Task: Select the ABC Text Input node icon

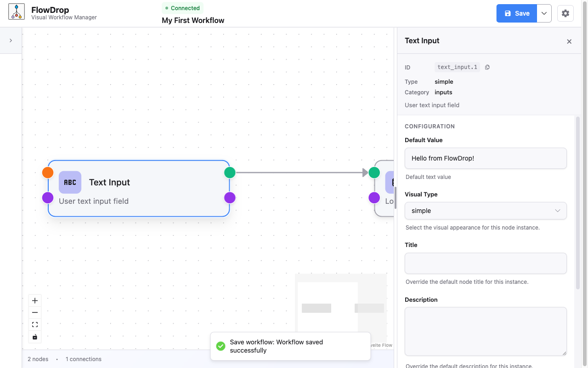Action: (70, 182)
